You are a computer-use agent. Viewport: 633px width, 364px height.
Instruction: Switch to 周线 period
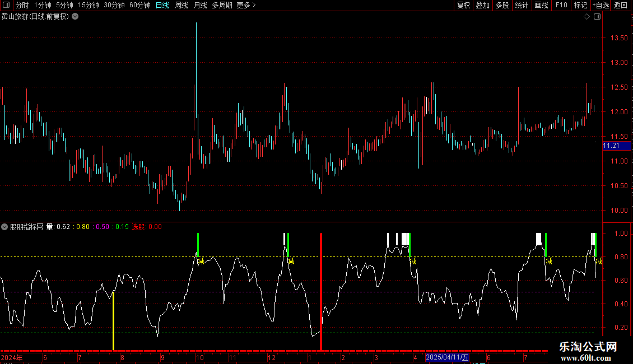pyautogui.click(x=181, y=5)
